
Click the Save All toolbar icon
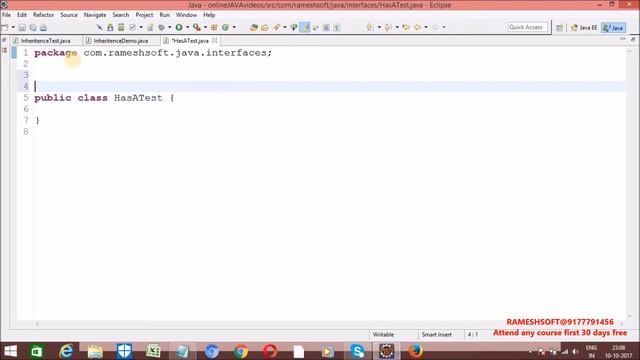pyautogui.click(x=33, y=27)
